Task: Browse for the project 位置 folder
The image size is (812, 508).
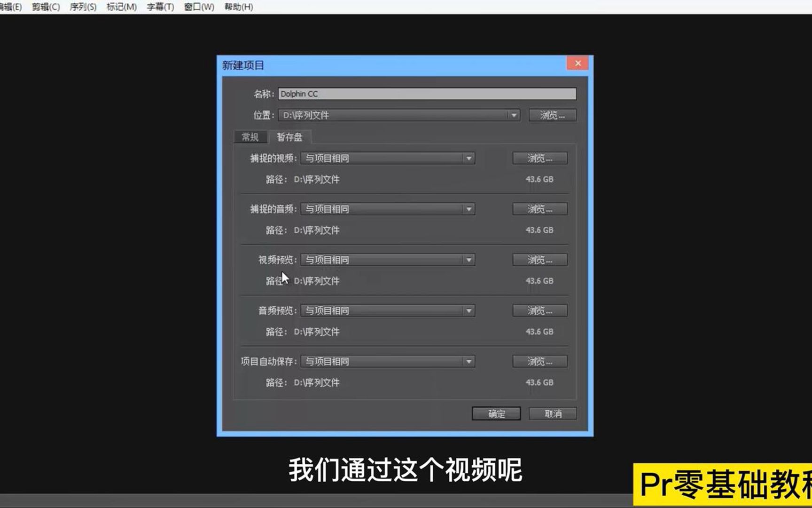Action: [552, 115]
